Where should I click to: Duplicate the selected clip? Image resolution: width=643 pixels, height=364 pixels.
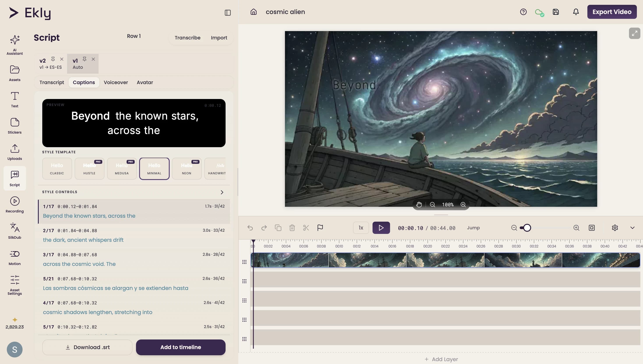pos(278,228)
